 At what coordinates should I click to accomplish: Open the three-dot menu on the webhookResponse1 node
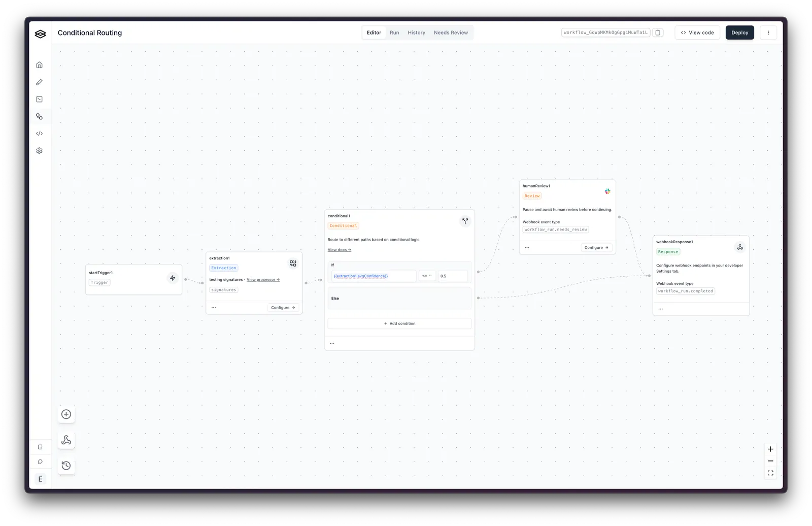tap(661, 309)
